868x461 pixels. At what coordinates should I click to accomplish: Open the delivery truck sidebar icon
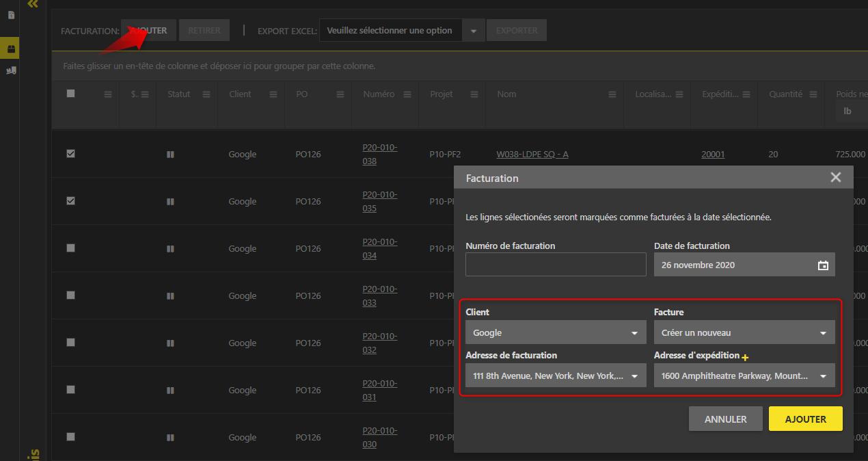11,70
